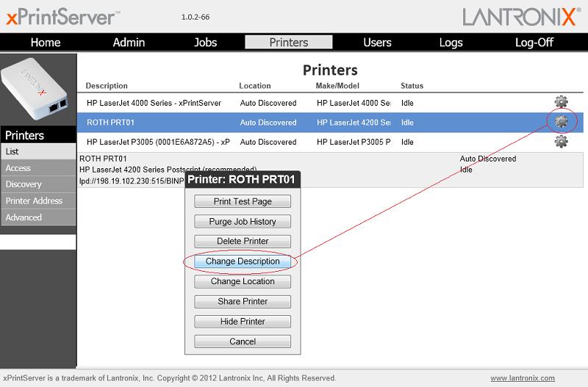Screen dimensions: 588x387
Task: Open gear menu for HP LaserJet P3005
Action: click(x=561, y=141)
